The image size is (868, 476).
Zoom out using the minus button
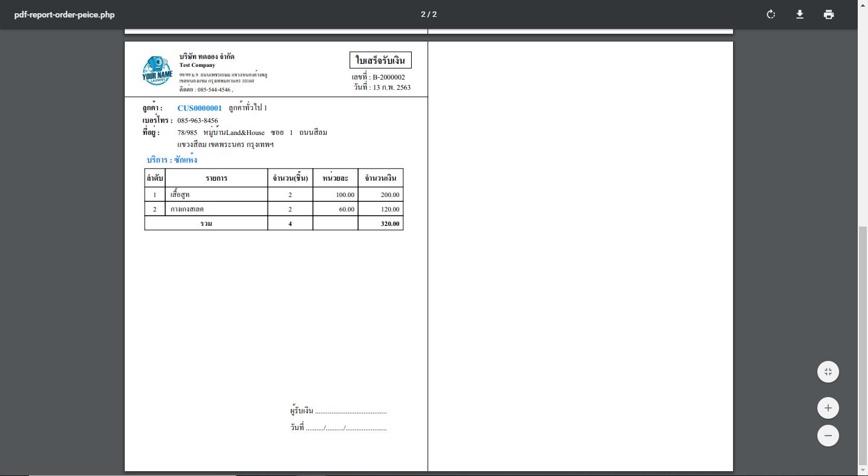point(828,436)
